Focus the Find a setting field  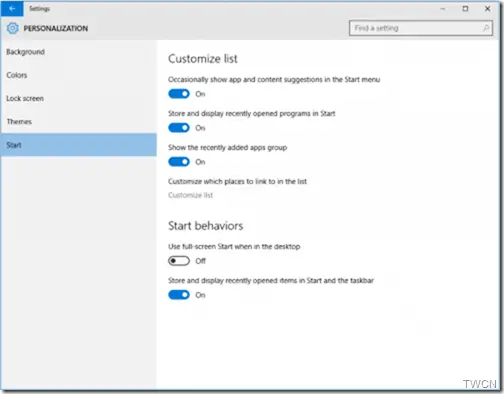coord(421,28)
